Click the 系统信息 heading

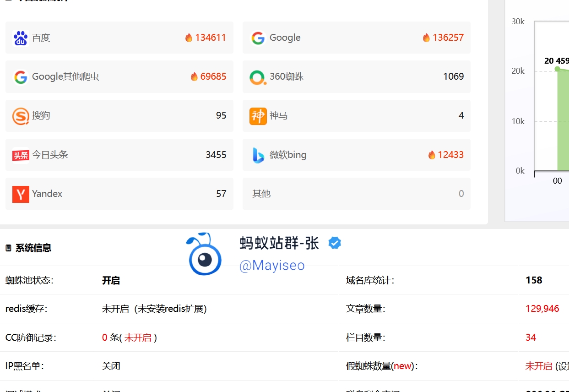33,248
